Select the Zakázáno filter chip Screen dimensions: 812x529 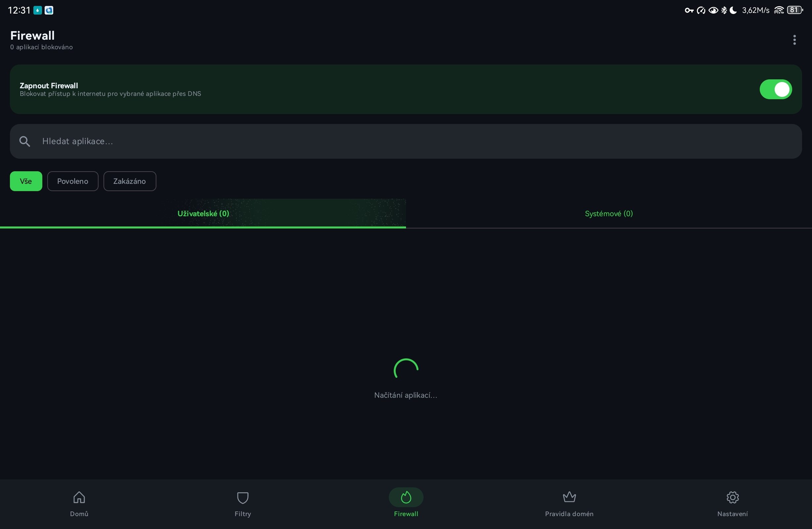click(x=130, y=181)
